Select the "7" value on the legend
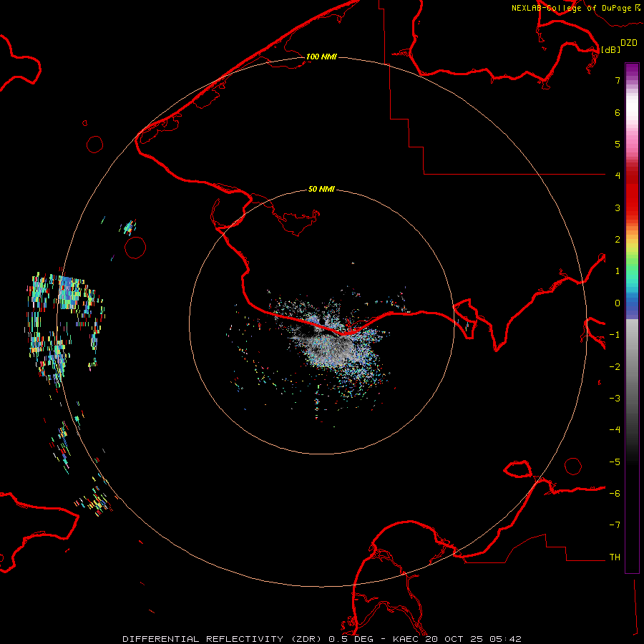644x644 pixels. click(618, 80)
